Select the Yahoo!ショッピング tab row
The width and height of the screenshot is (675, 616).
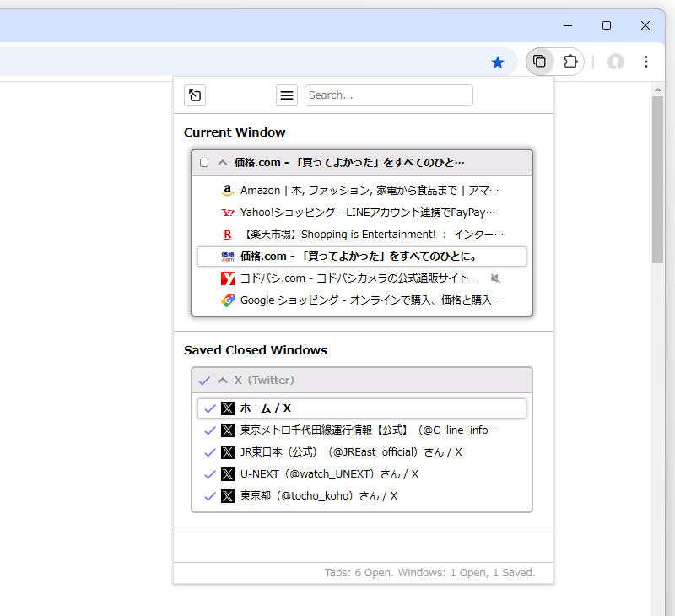click(x=362, y=212)
